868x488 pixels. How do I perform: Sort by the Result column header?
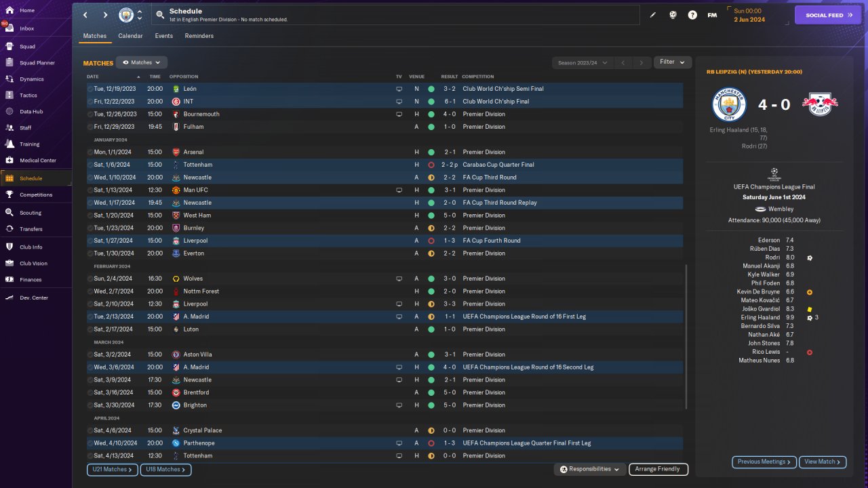point(450,77)
